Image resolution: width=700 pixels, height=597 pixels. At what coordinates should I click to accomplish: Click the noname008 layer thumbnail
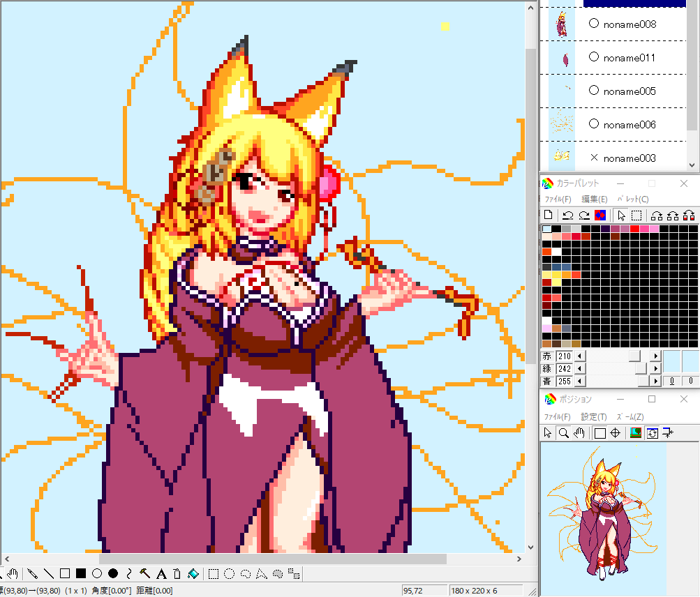562,24
